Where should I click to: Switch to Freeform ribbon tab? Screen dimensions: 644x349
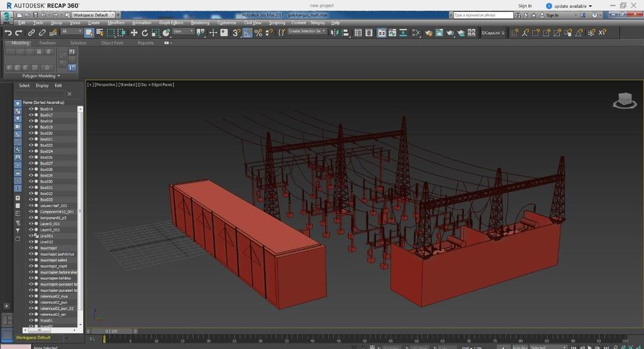point(47,43)
